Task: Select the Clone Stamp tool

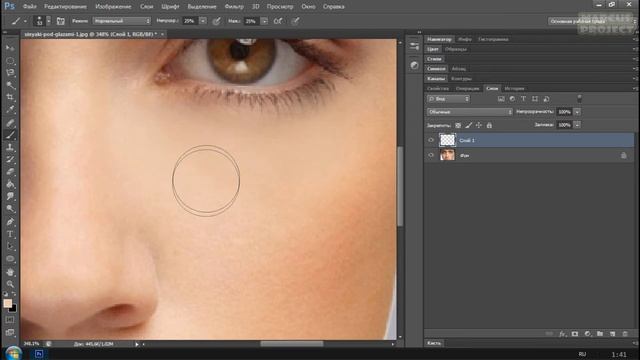Action: click(x=10, y=147)
